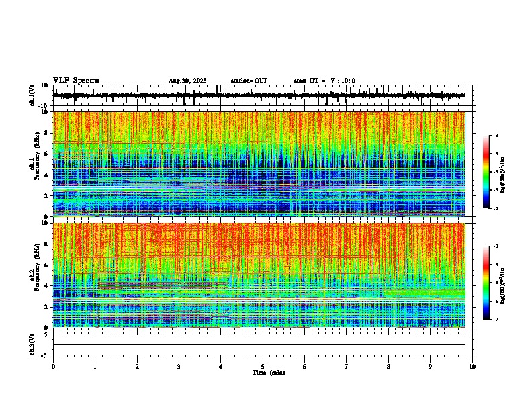Viewport: 532px width, 411px height.
Task: Click the station=OUI label
Action: pyautogui.click(x=249, y=81)
